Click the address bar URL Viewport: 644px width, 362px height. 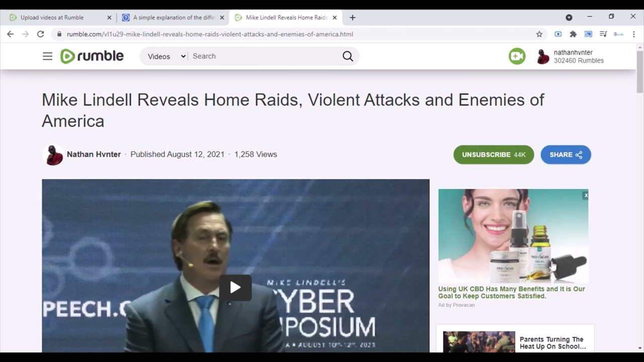click(x=210, y=34)
